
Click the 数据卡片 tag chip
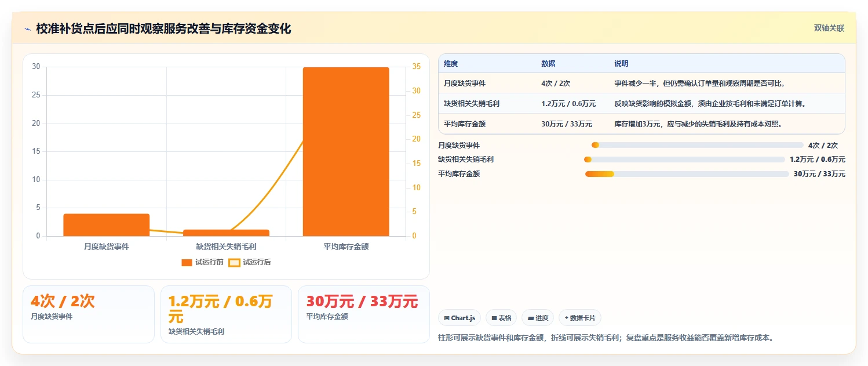click(x=580, y=318)
